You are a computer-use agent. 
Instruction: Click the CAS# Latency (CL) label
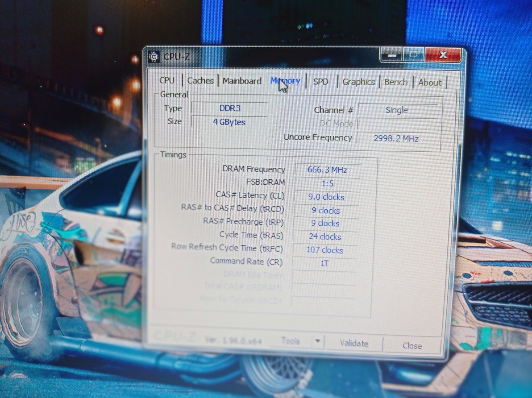click(x=250, y=195)
